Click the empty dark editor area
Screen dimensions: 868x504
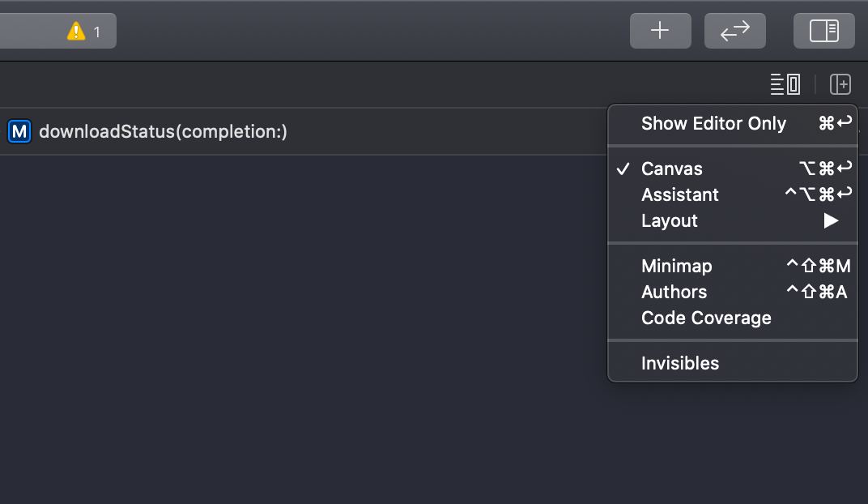(299, 327)
